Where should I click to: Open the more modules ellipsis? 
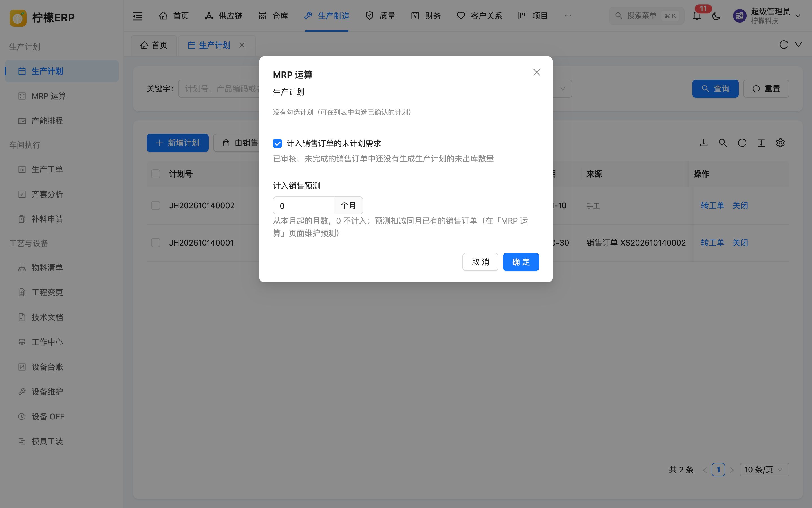coord(567,16)
